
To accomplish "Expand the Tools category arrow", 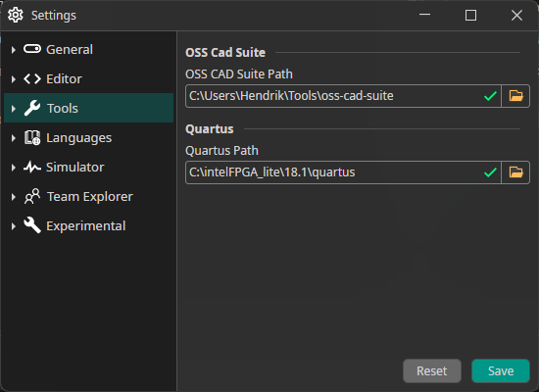I will (x=14, y=109).
